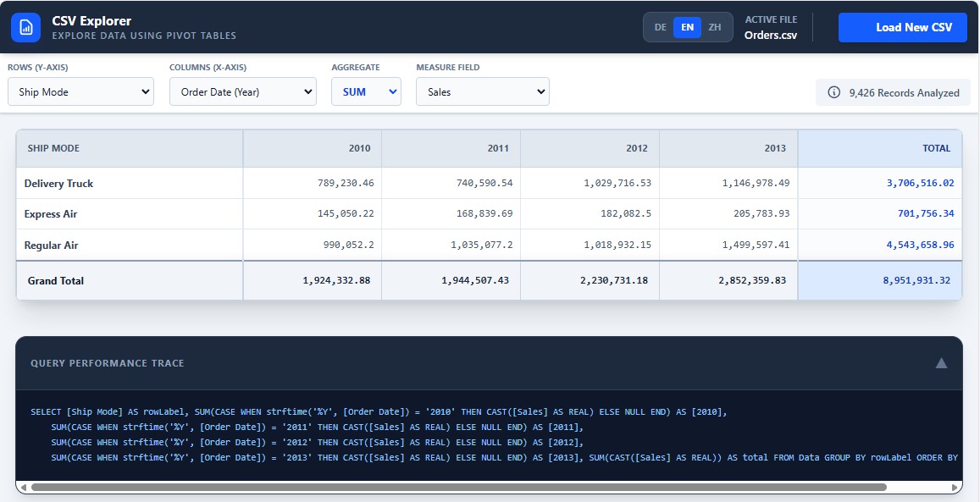Open the Rows Ship Mode dropdown
The width and height of the screenshot is (980, 502).
point(81,91)
